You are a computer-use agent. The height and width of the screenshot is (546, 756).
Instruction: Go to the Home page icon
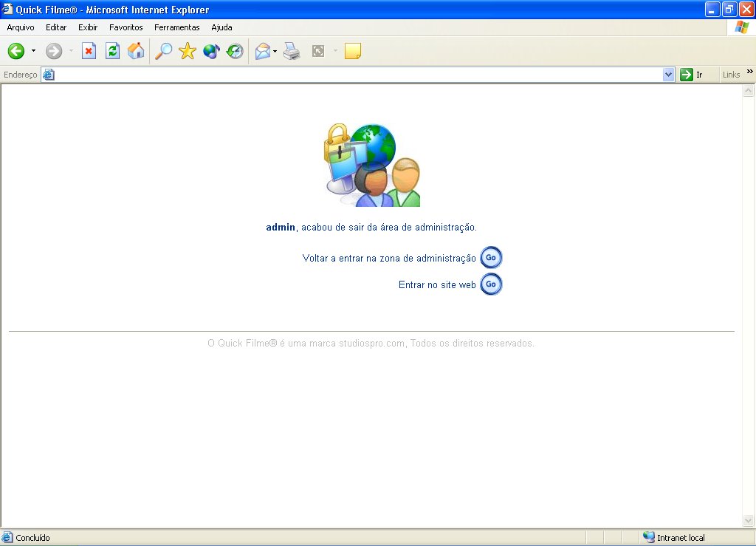[x=136, y=51]
